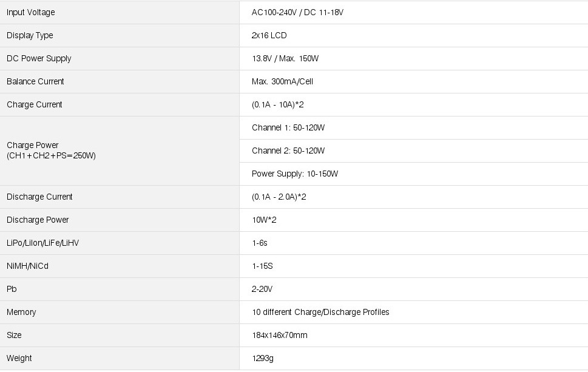Click the DC Power Supply label

(39, 58)
